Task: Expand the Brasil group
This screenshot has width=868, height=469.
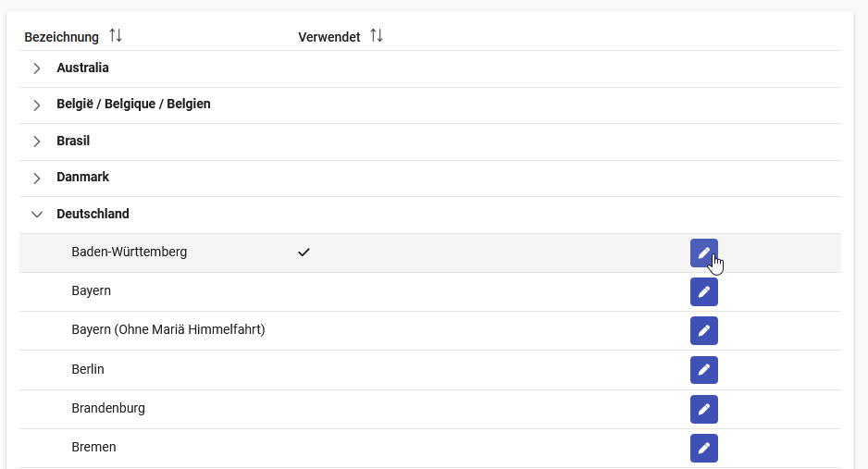Action: pyautogui.click(x=36, y=142)
